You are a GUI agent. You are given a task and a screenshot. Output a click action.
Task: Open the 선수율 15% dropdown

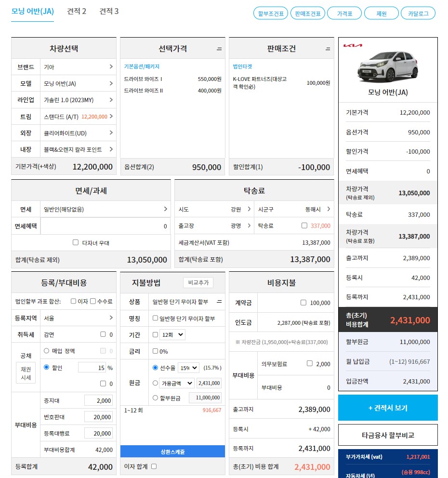188,368
